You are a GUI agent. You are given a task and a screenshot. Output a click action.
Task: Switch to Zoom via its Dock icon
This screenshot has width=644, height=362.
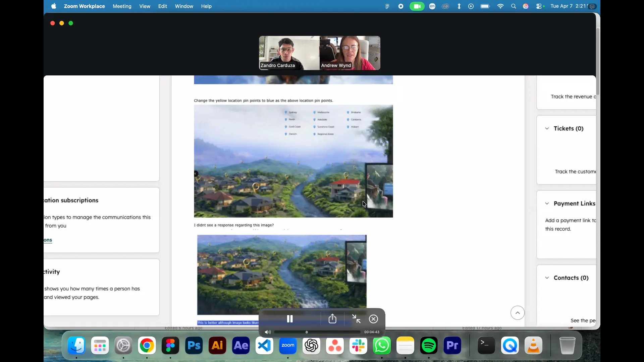288,345
